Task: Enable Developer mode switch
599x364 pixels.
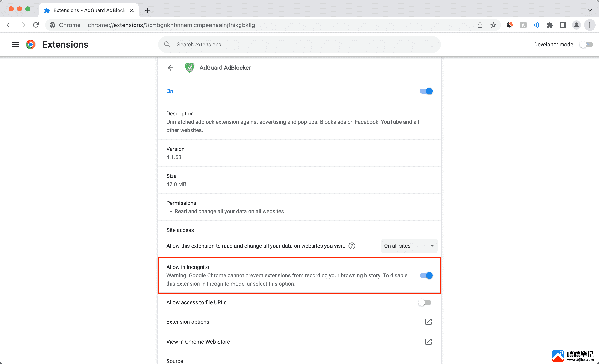Action: tap(586, 45)
